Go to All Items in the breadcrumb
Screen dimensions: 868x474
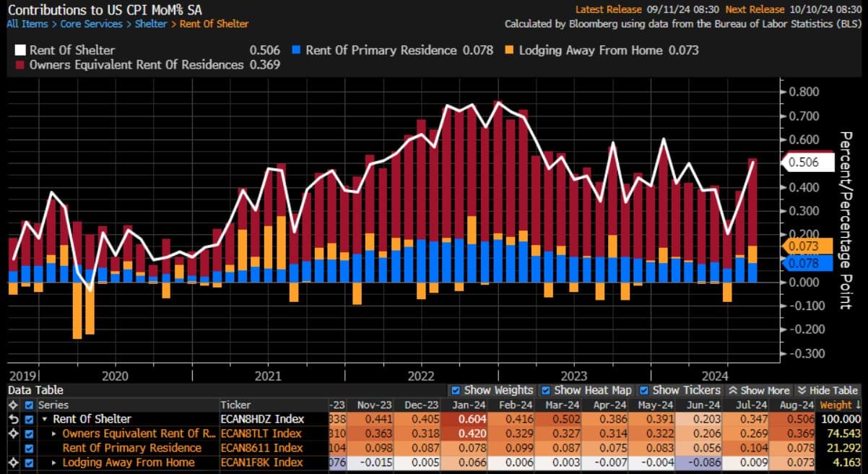point(27,24)
